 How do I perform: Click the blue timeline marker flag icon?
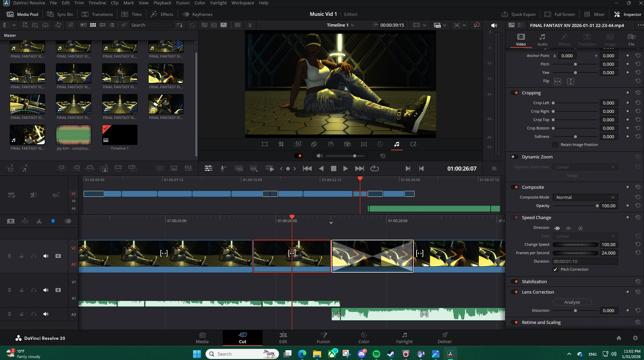coord(53,221)
